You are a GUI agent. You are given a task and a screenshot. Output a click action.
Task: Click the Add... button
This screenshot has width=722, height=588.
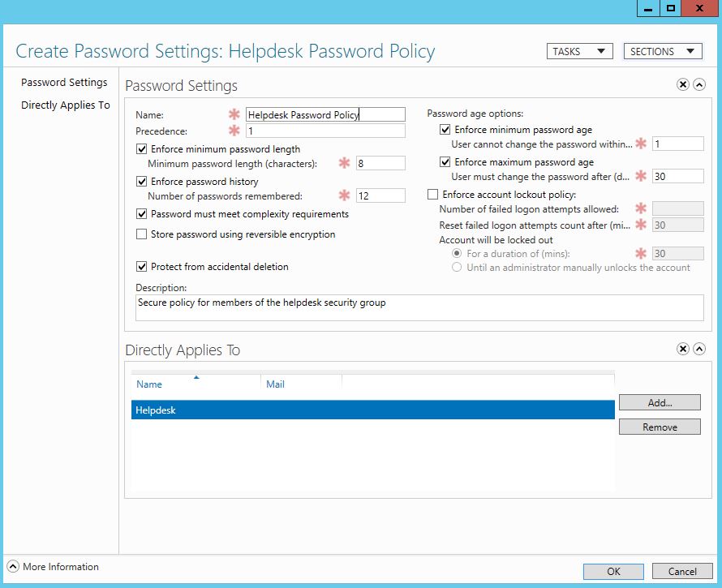pos(660,403)
